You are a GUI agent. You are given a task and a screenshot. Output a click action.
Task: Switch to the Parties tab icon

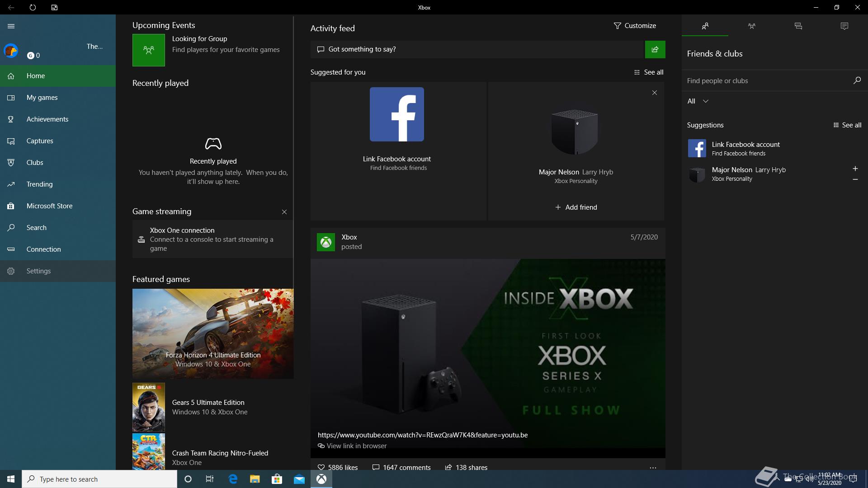click(x=751, y=26)
